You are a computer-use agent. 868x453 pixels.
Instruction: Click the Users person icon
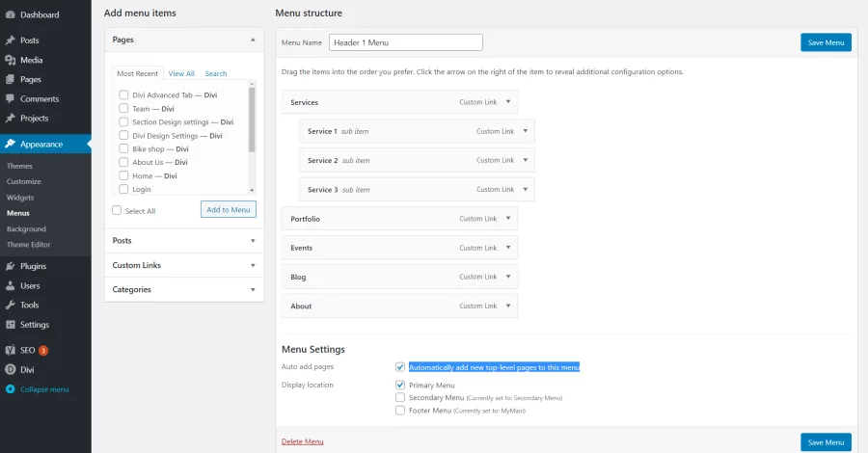pos(10,286)
